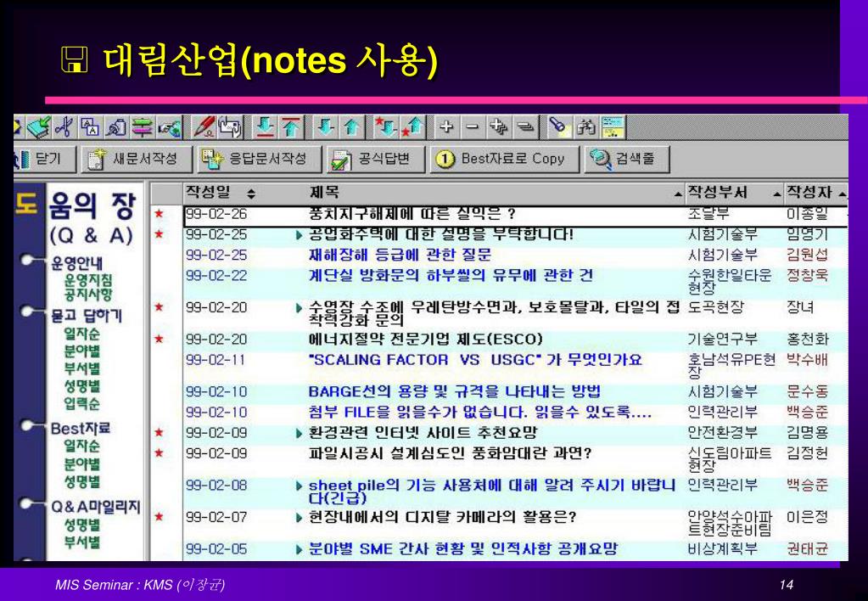Expand the 환경관련 인터넷 사이트 row twistie
Screen dimensions: 868x601
(300, 434)
